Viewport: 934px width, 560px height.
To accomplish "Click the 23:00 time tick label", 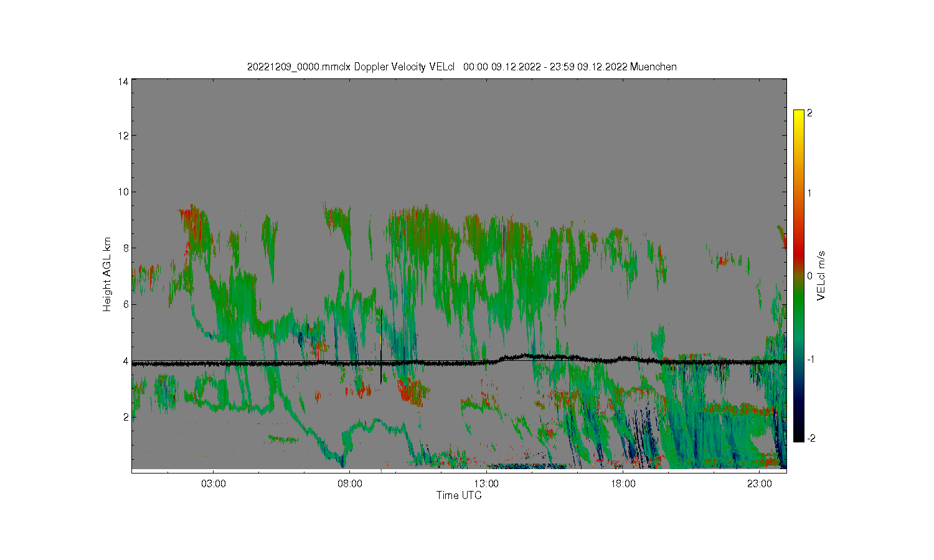I will (x=759, y=483).
